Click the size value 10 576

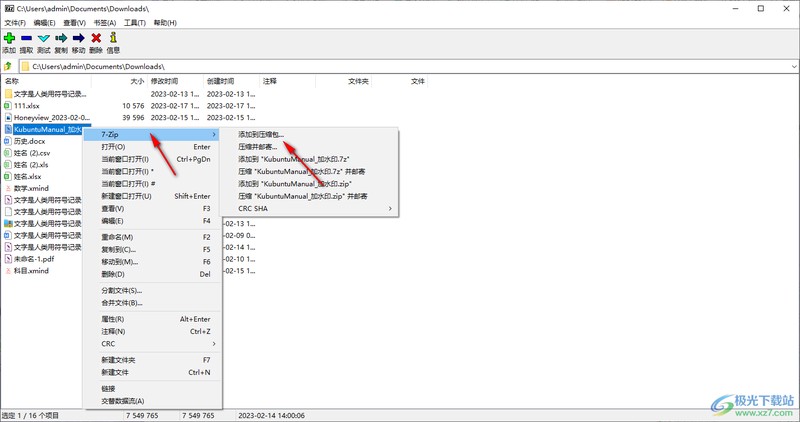(x=133, y=106)
